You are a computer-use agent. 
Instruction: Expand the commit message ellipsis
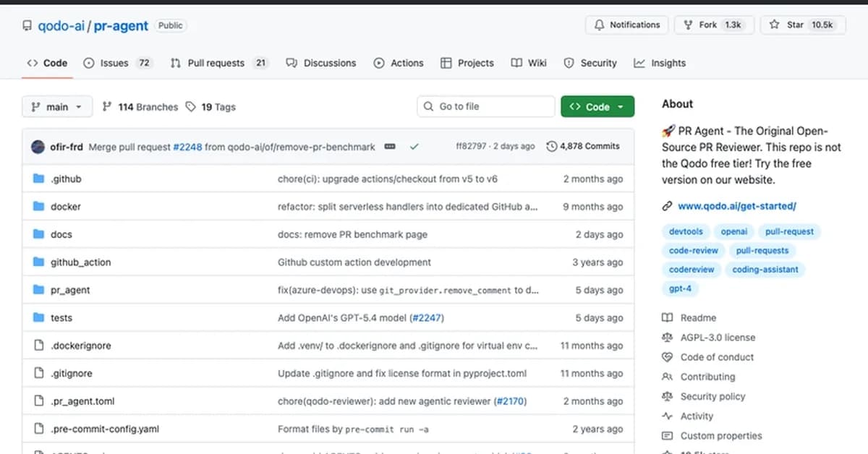(x=390, y=146)
